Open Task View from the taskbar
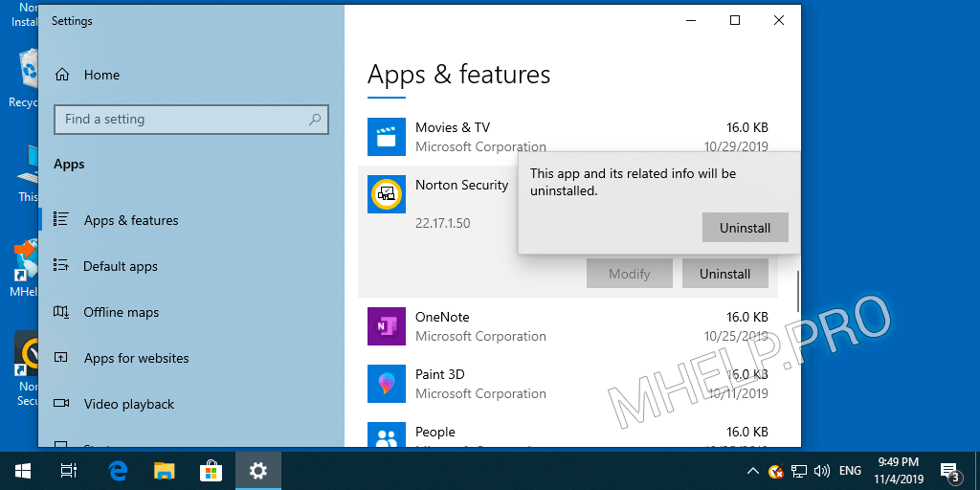The height and width of the screenshot is (490, 980). 68,471
